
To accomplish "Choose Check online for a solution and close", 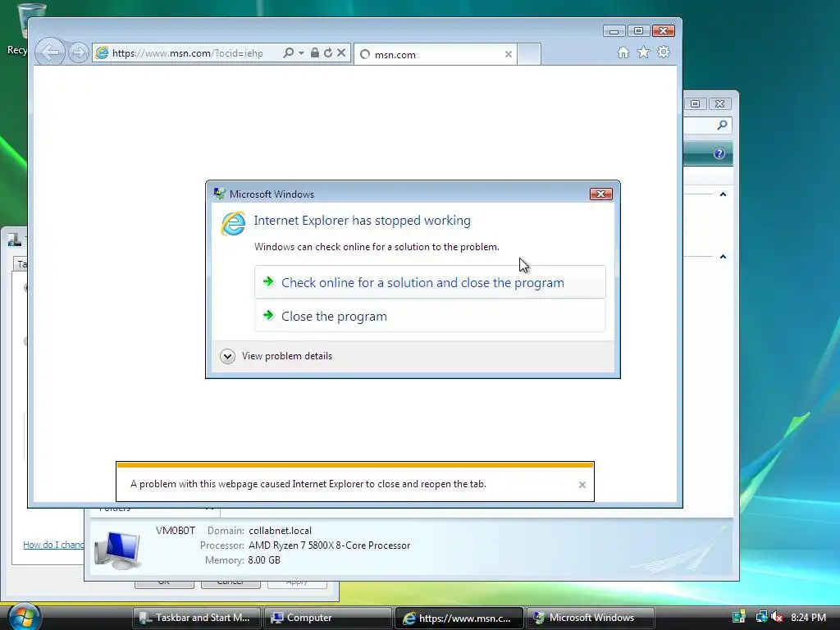I will tap(430, 282).
